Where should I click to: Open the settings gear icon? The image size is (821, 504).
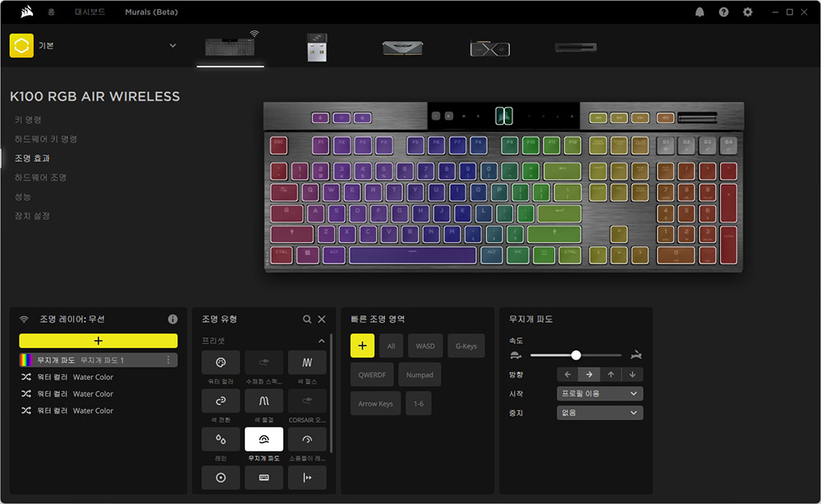[x=748, y=12]
